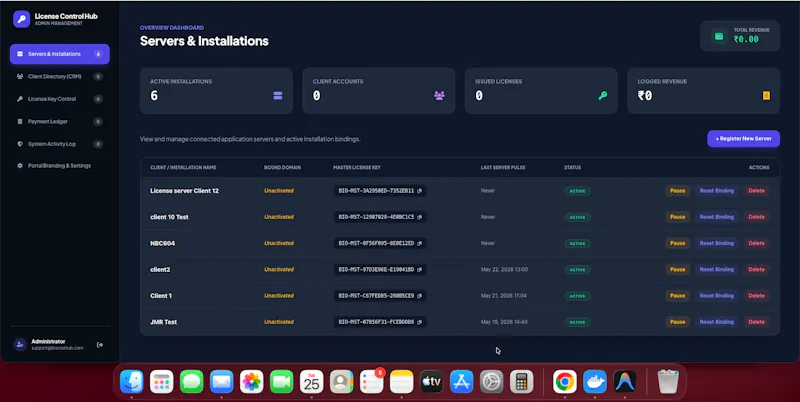
Task: Delete the client2 installation
Action: [756, 269]
